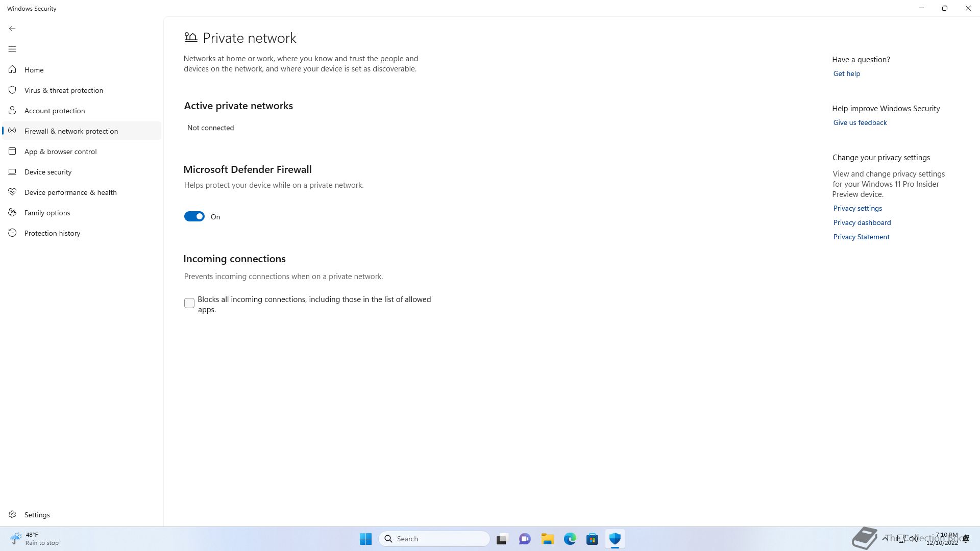This screenshot has width=980, height=551.
Task: Click Give us feedback link
Action: 860,122
